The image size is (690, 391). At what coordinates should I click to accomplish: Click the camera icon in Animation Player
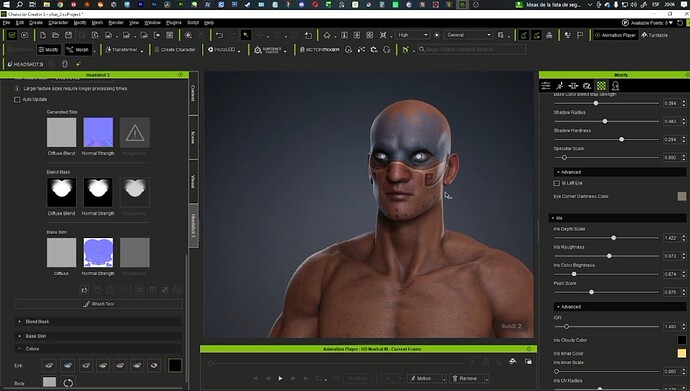(x=512, y=362)
